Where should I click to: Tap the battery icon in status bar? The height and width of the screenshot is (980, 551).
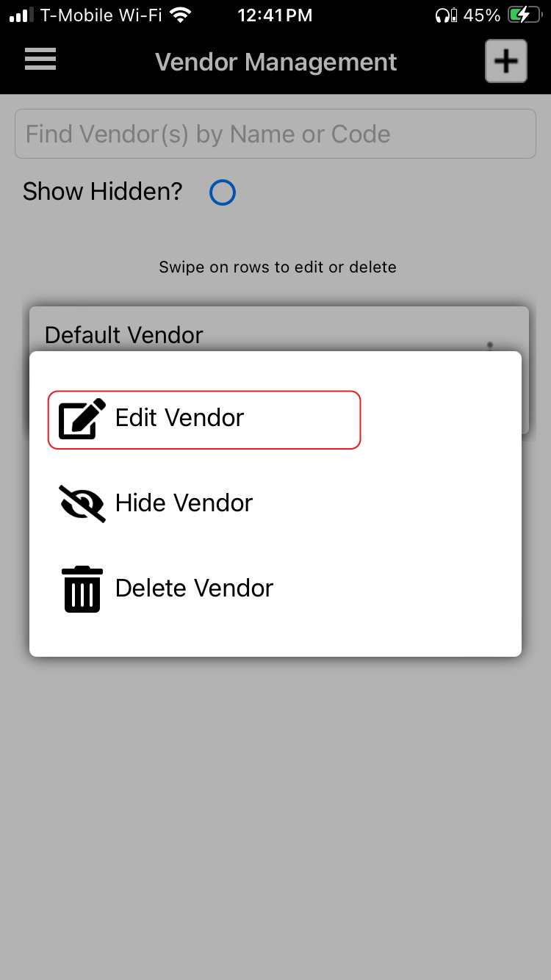click(x=527, y=15)
